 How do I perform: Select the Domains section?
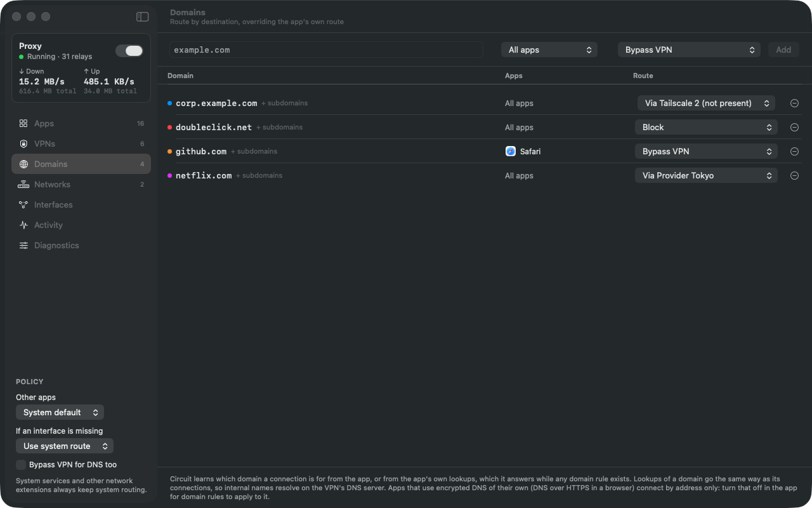[x=81, y=164]
